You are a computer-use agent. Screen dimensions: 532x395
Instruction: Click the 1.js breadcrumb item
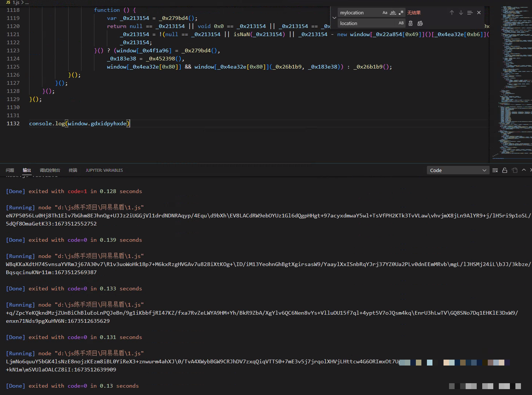(16, 3)
